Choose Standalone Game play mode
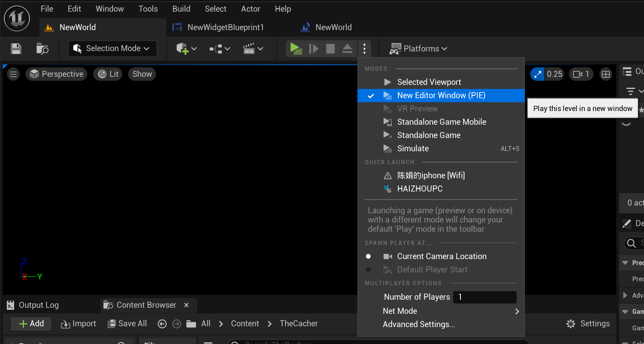This screenshot has height=344, width=644. point(441,135)
